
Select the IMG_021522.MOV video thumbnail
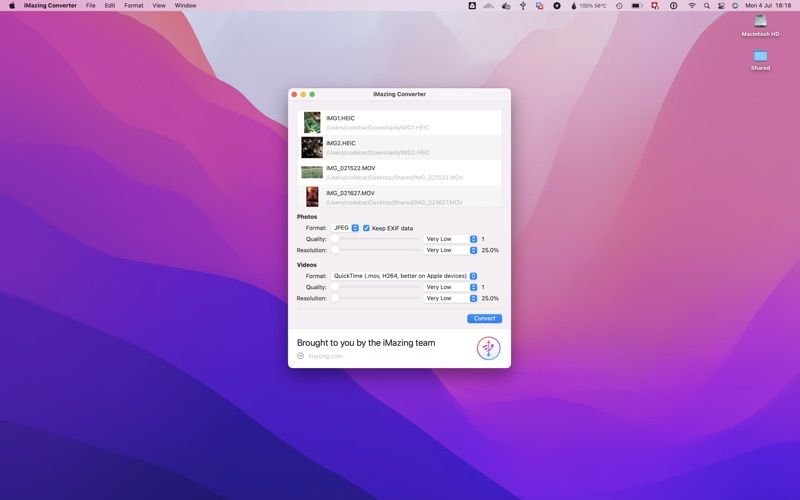point(312,172)
